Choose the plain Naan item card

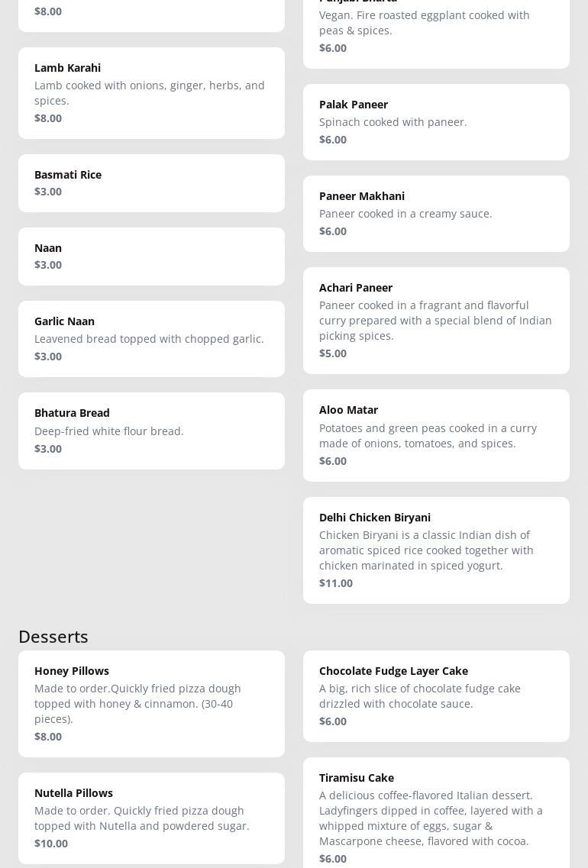[151, 256]
